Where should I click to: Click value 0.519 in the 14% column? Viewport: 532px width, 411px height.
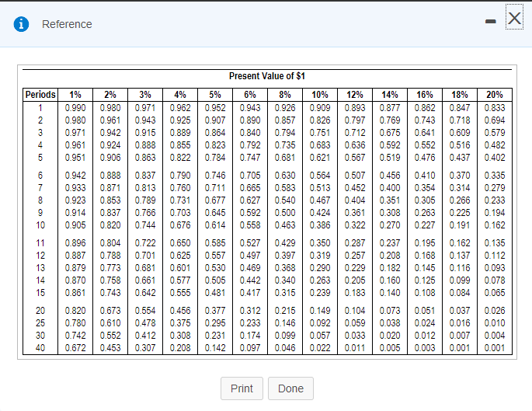click(x=390, y=158)
